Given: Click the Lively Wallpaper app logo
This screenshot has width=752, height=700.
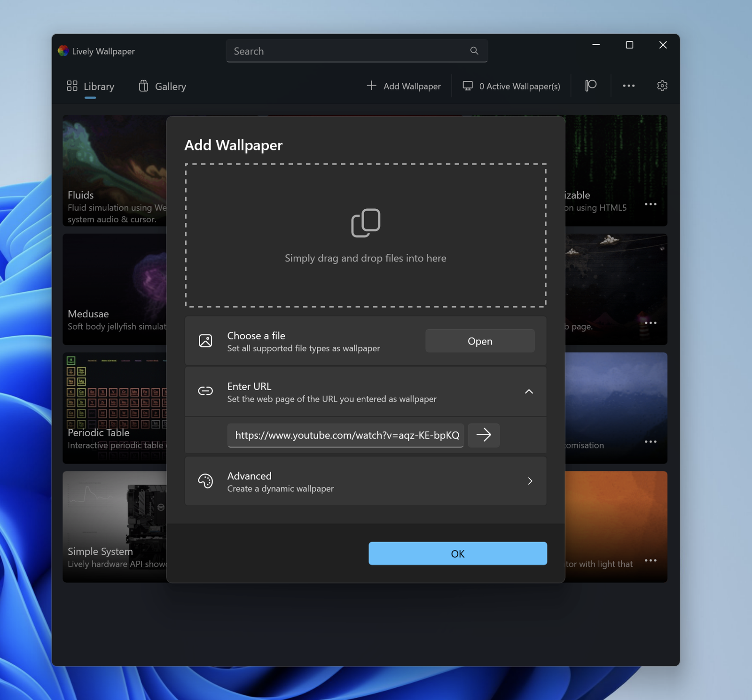Looking at the screenshot, I should click(x=63, y=51).
